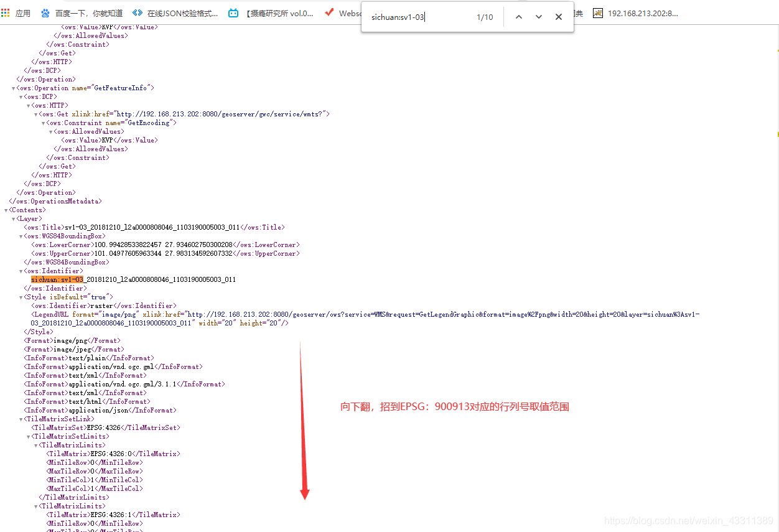
Task: Collapse the Contents node
Action: pos(6,210)
